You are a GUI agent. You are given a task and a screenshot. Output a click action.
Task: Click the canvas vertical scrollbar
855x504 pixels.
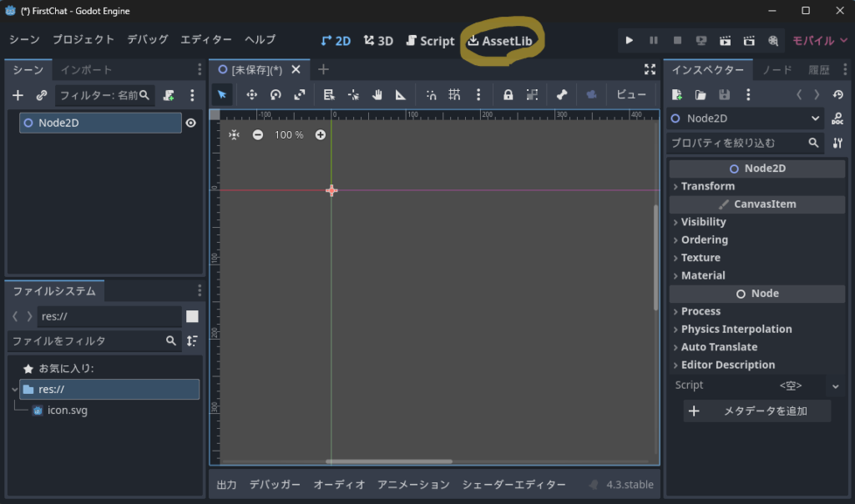(656, 258)
